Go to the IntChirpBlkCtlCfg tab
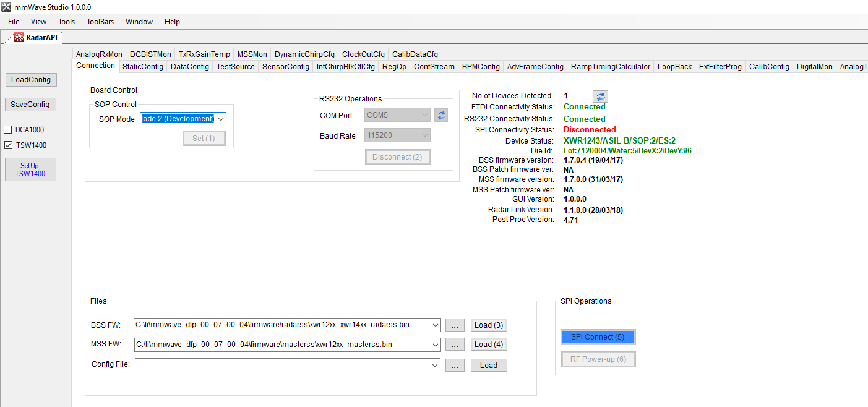 click(x=346, y=66)
